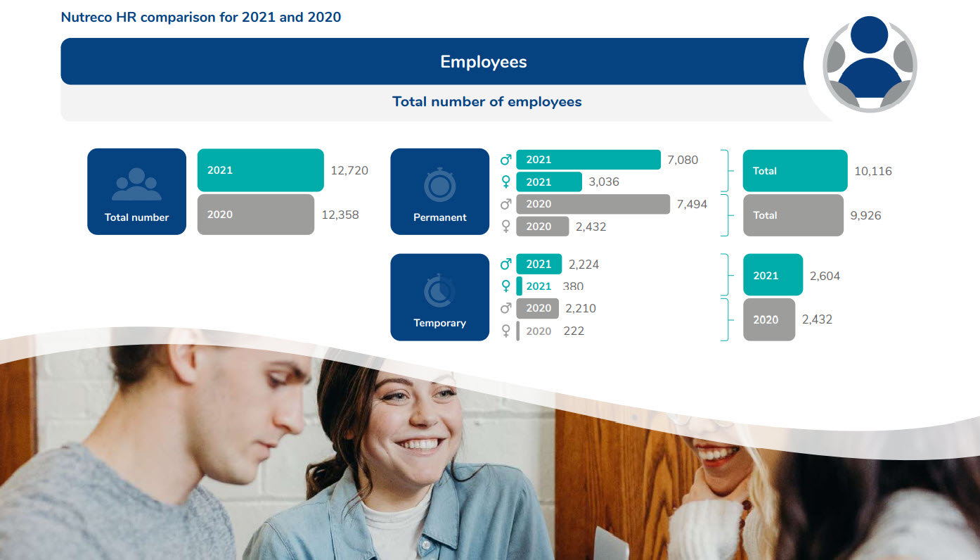Click the value 2,604
This screenshot has width=980, height=560.
coord(825,276)
